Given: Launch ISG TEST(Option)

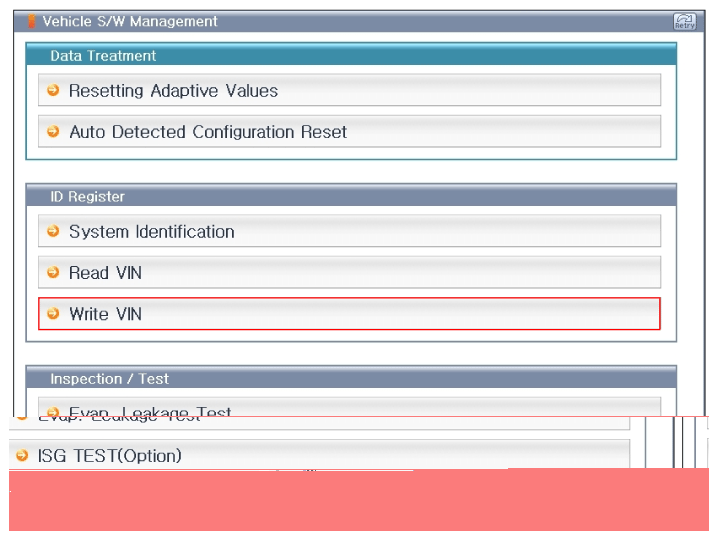Looking at the screenshot, I should point(319,455).
